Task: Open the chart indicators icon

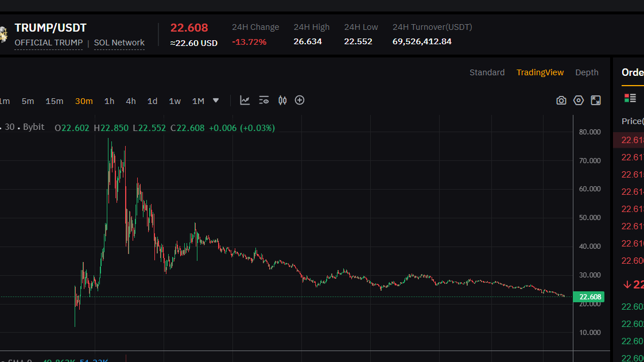Action: [x=245, y=101]
